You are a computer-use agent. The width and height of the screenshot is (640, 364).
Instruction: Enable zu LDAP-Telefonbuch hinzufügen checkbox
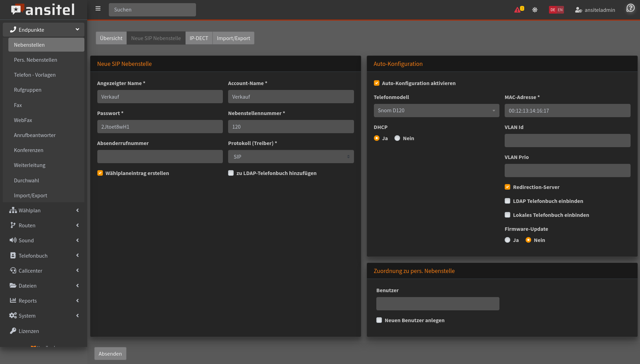(231, 173)
